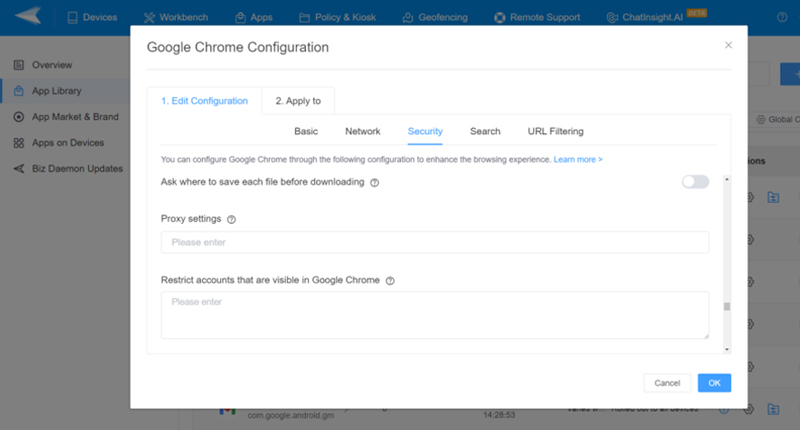
Task: Confirm with the OK button
Action: click(x=714, y=383)
